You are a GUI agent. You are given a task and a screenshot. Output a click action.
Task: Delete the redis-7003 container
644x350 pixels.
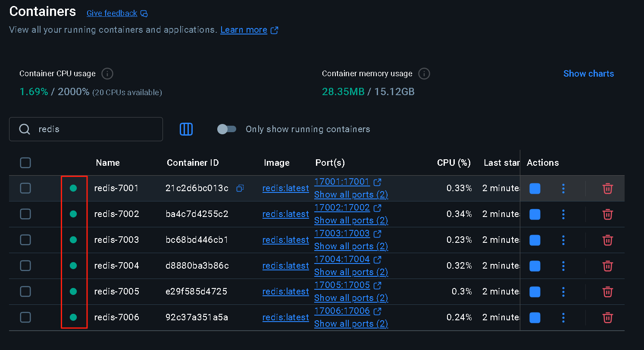point(607,240)
